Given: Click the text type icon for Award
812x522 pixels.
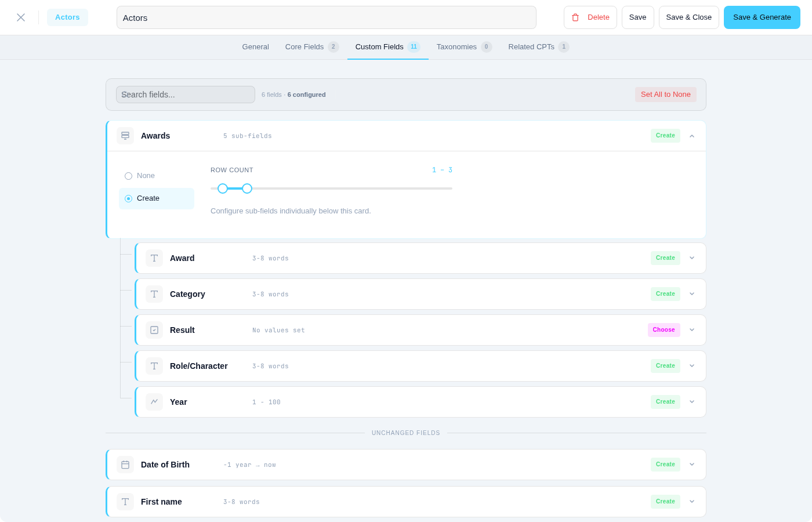Looking at the screenshot, I should click(154, 258).
